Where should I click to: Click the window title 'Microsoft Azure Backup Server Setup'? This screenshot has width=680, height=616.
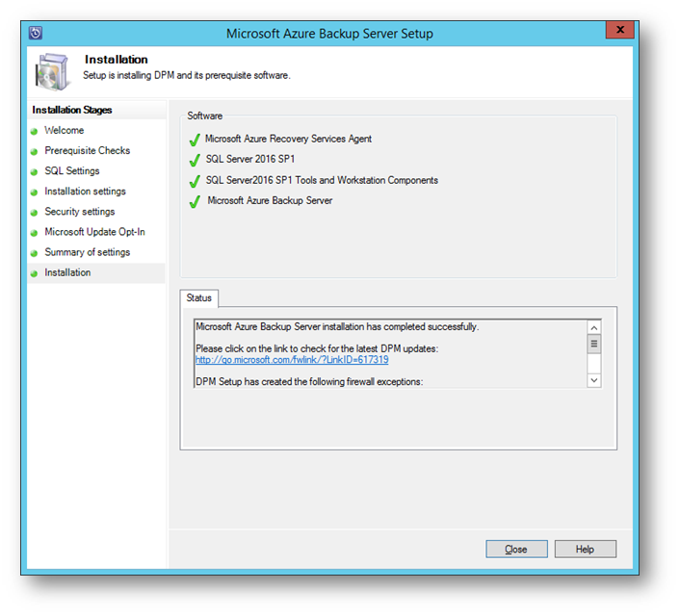pos(329,34)
